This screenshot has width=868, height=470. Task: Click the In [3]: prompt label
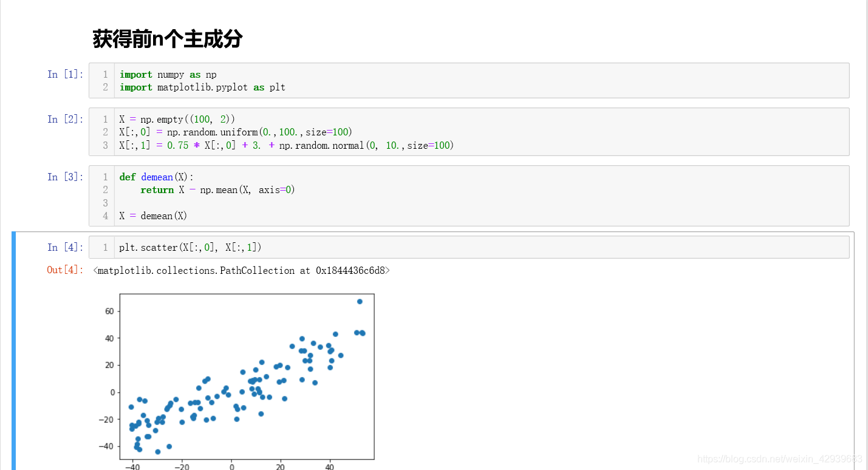66,177
